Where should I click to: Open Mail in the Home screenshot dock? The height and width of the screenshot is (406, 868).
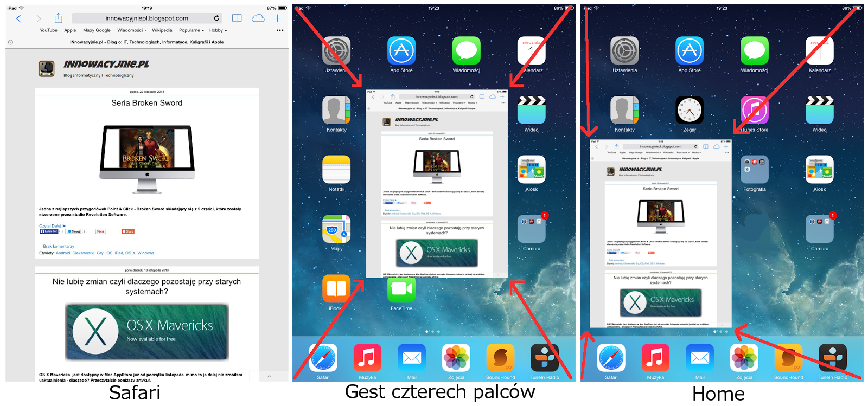[700, 358]
